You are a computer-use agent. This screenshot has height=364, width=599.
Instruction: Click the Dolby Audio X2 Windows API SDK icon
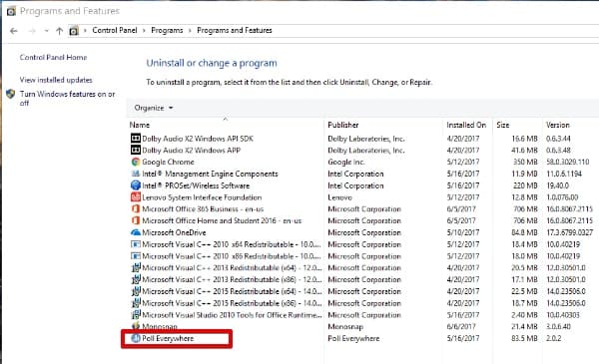click(x=136, y=139)
